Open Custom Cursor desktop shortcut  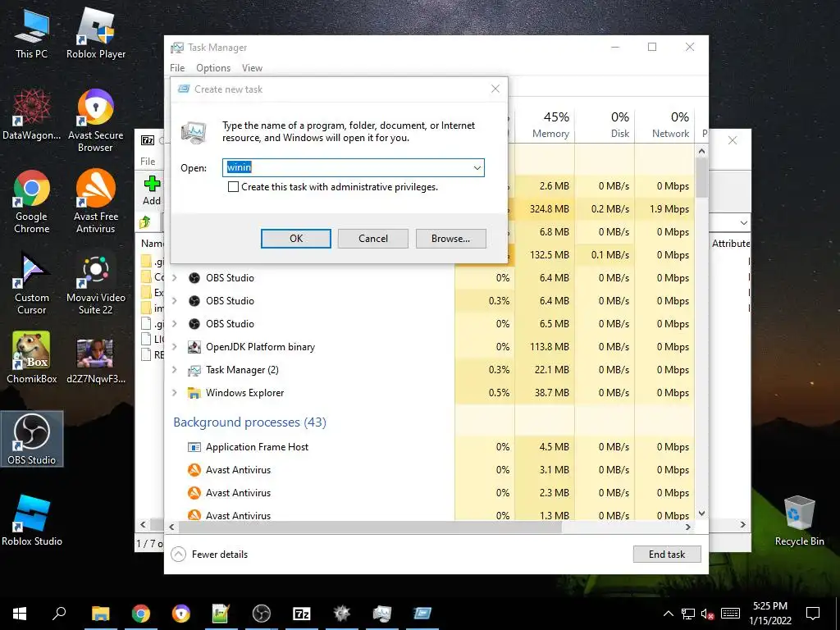(32, 283)
